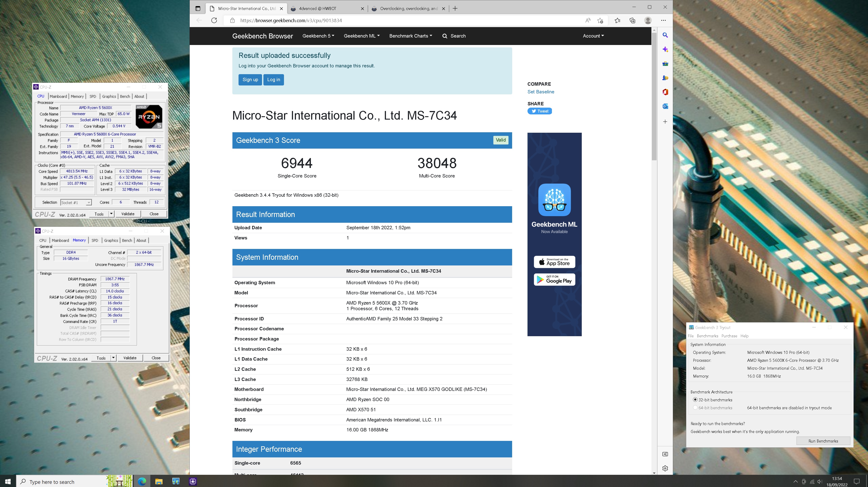Image resolution: width=868 pixels, height=487 pixels.
Task: Open the Favorites list icon
Action: pos(617,21)
